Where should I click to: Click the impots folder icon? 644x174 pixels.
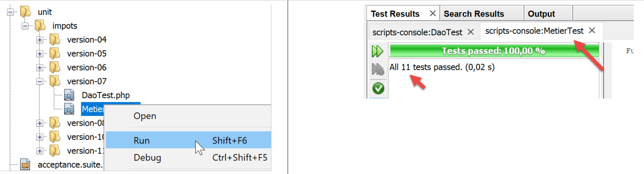click(40, 26)
